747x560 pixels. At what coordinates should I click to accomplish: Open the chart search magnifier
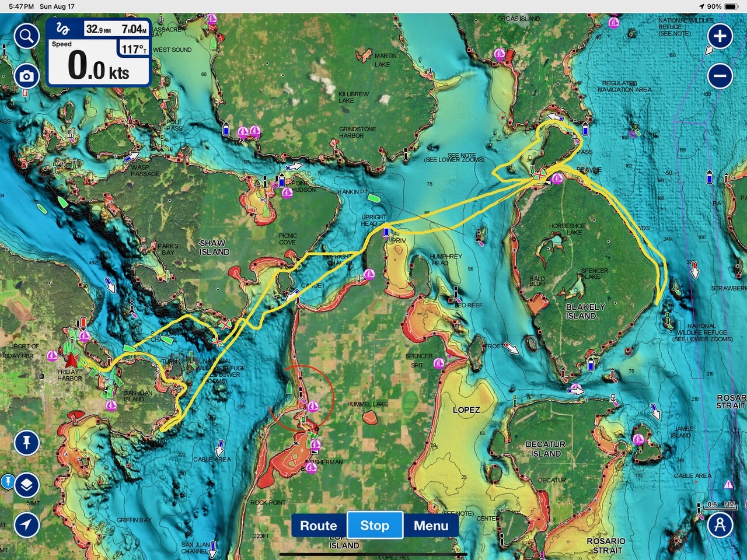click(26, 37)
